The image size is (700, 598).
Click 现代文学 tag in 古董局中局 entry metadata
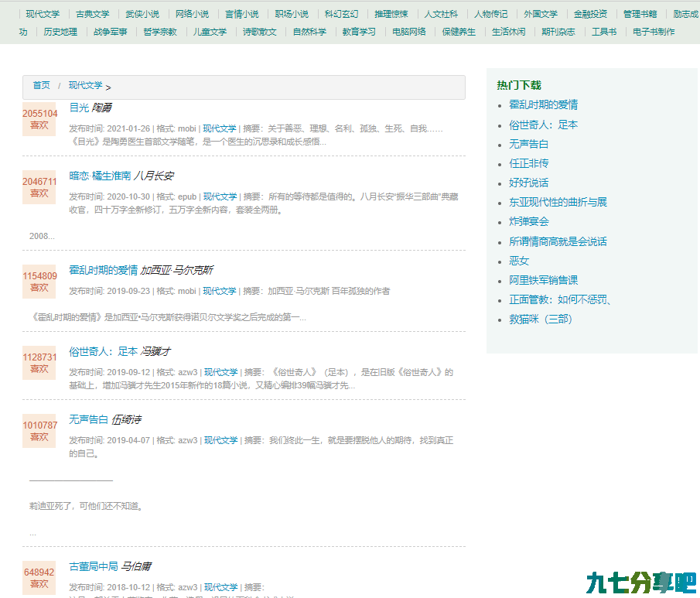click(x=221, y=587)
